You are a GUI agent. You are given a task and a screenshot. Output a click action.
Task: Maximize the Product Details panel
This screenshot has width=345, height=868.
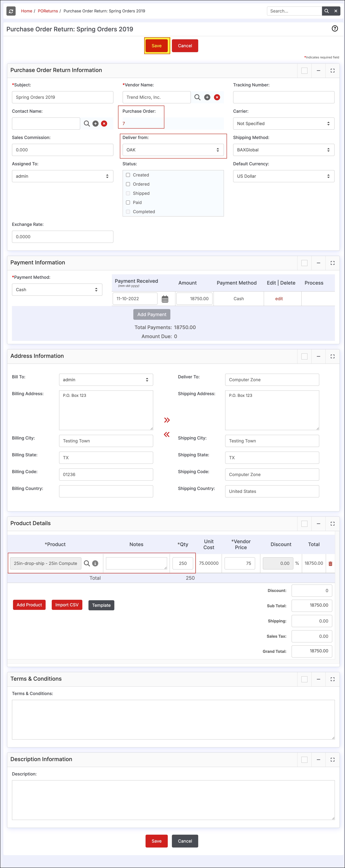click(332, 524)
